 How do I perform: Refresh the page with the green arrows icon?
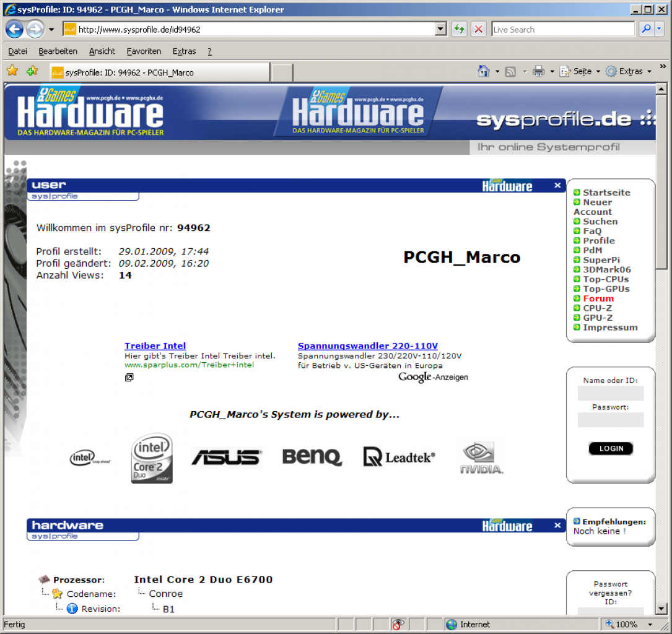pos(460,29)
